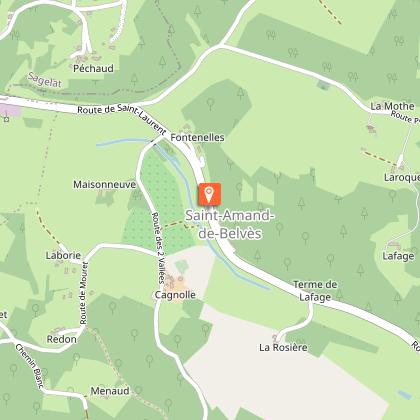Click the Sagelat commune label
This screenshot has width=420, height=420.
45,80
